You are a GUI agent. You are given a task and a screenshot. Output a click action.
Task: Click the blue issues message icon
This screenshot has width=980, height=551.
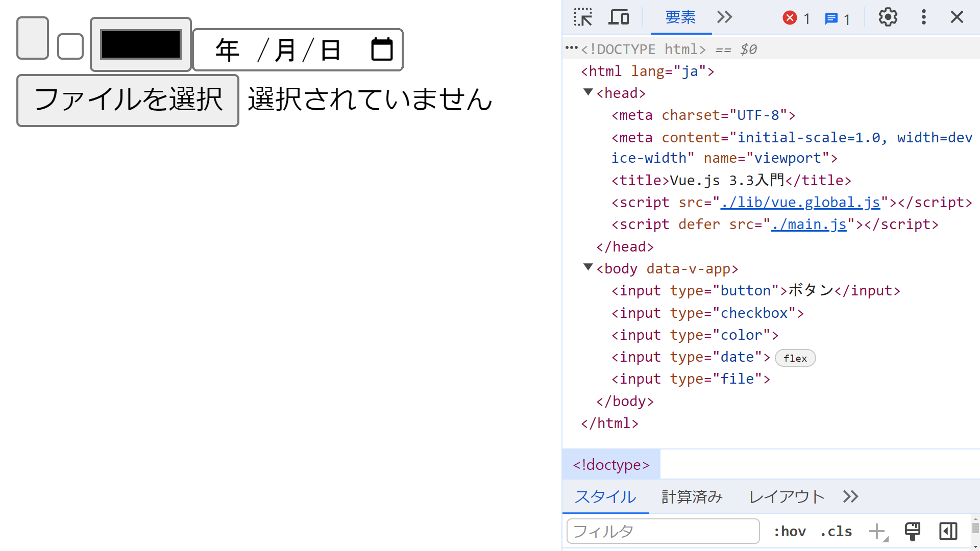pos(831,19)
